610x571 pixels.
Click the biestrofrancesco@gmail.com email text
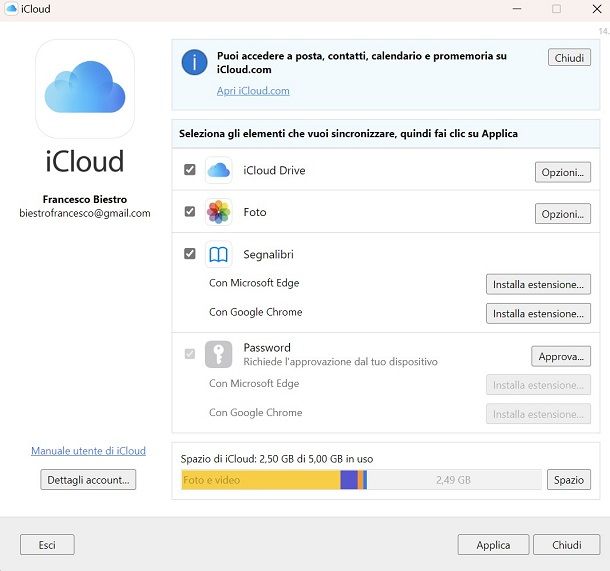pos(85,213)
